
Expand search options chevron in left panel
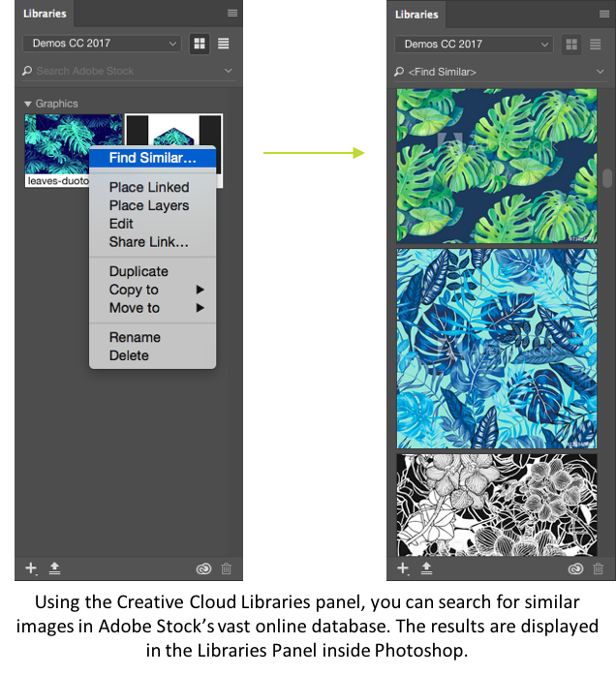pos(229,71)
